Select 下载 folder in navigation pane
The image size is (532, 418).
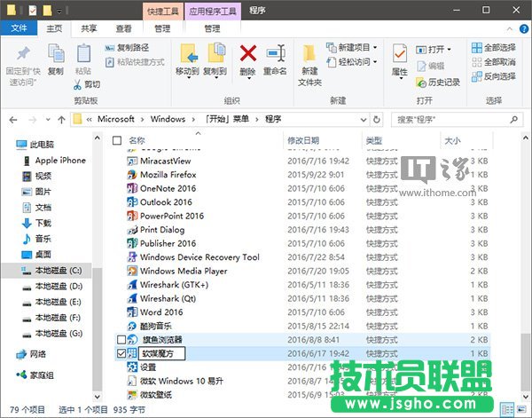36,223
